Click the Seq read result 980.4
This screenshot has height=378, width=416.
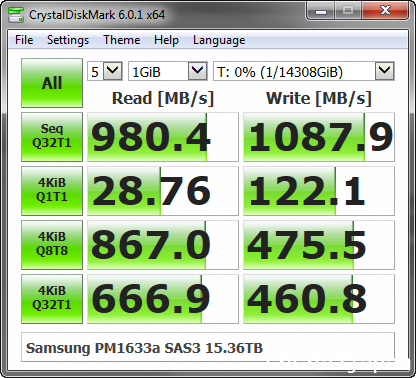tap(163, 137)
